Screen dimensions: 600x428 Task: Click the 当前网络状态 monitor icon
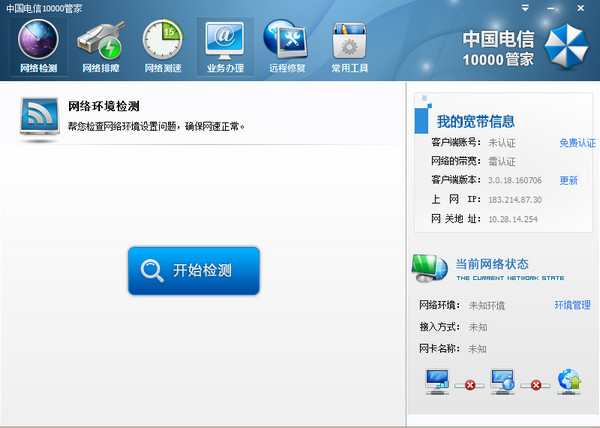pyautogui.click(x=430, y=269)
